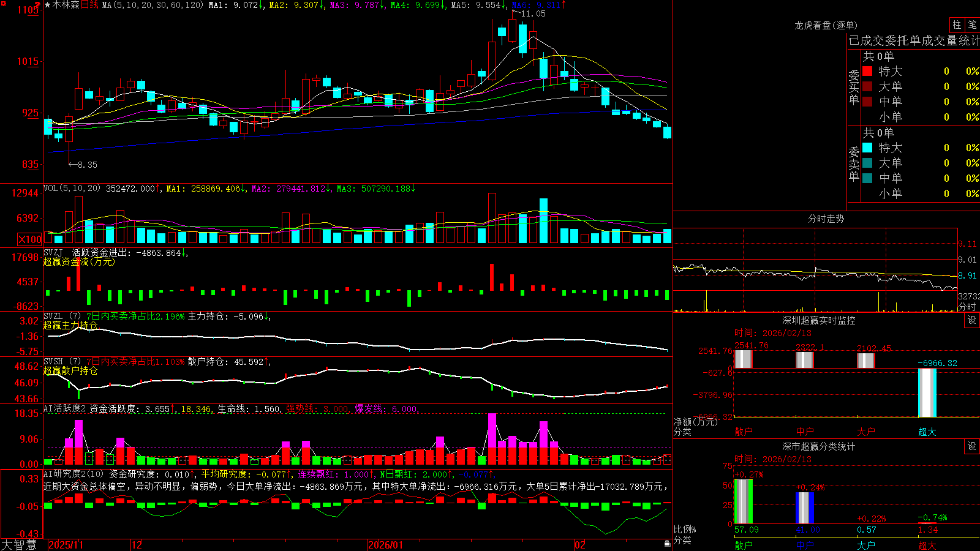Click the tallest magenta AI活跃度 bar in January
This screenshot has width=980, height=551.
point(492,431)
